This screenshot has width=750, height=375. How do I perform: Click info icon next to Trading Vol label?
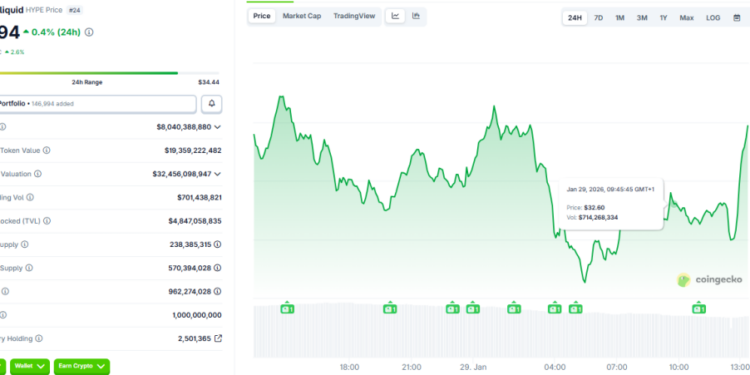coord(30,197)
